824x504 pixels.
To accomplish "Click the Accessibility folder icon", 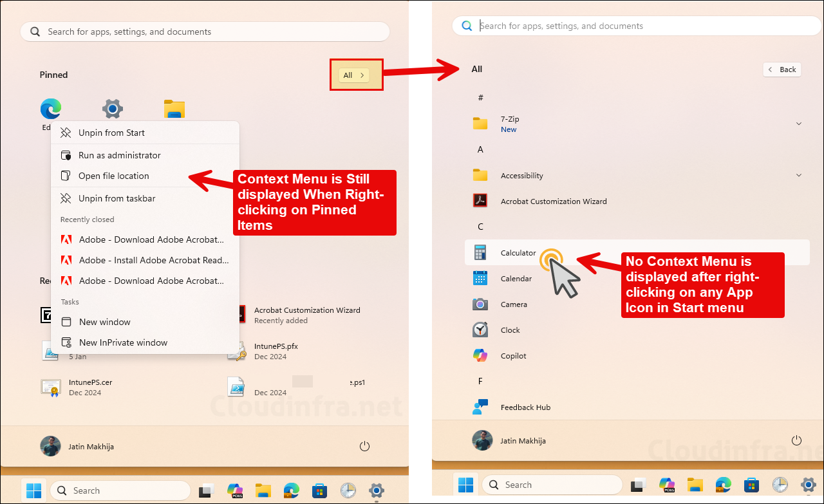I will [480, 175].
